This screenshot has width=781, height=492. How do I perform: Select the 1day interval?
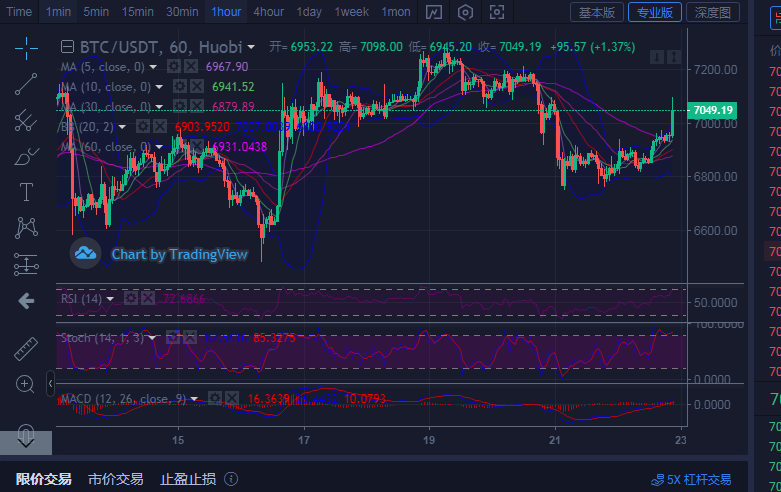click(309, 11)
